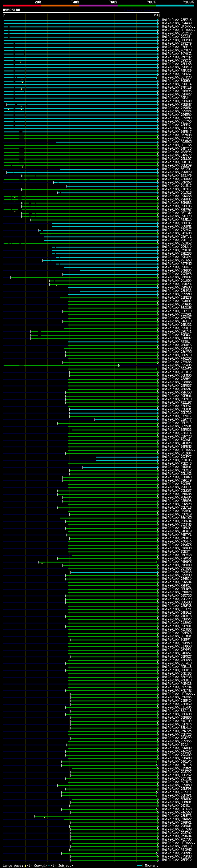
Task: Select the UniRef100_A8G4G0 label
Action: (x=177, y=497)
